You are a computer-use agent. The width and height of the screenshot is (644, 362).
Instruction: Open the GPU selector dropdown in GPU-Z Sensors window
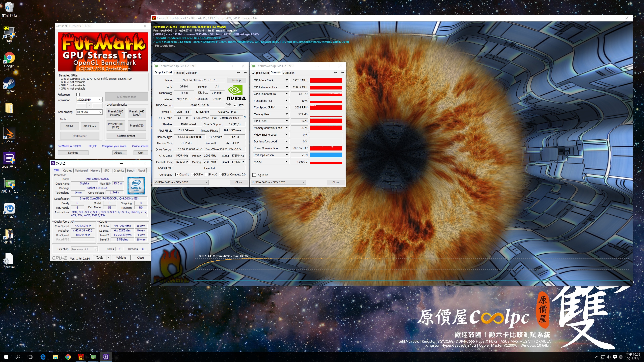pyautogui.click(x=278, y=182)
